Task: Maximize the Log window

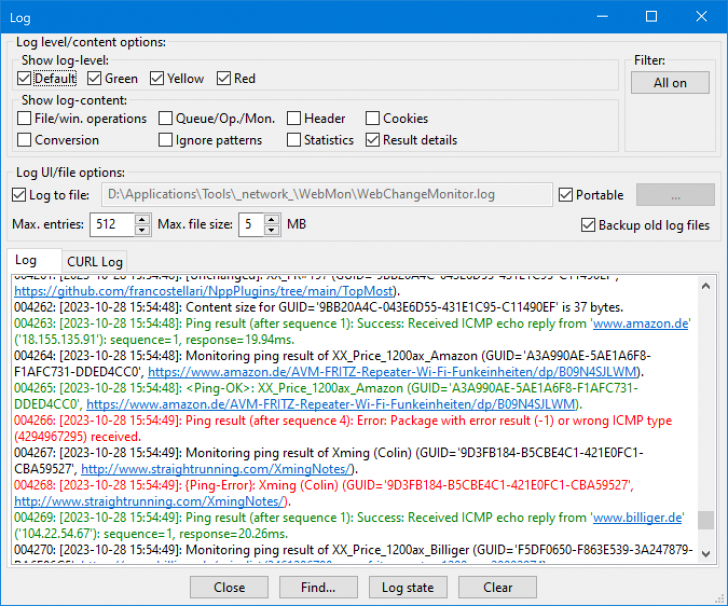Action: pos(651,17)
